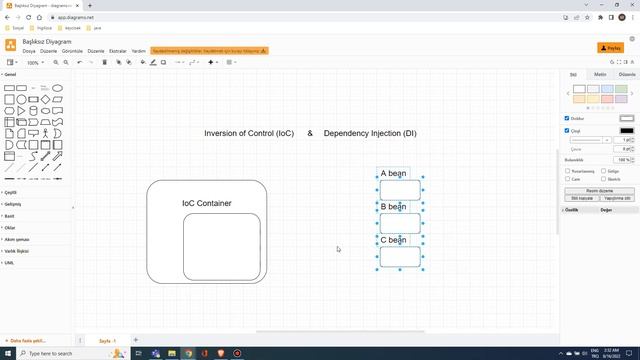Open the Görüntüle menu

click(72, 51)
